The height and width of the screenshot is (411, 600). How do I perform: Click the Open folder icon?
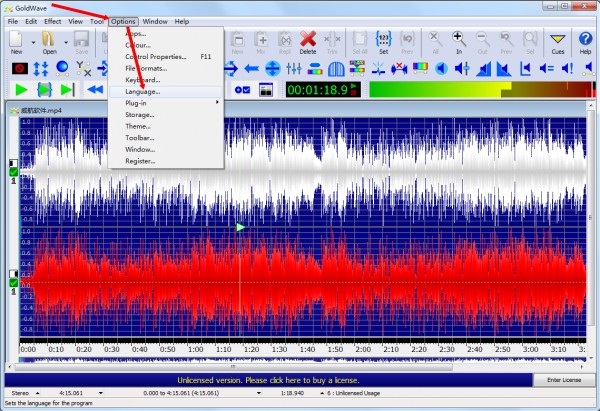pos(49,42)
